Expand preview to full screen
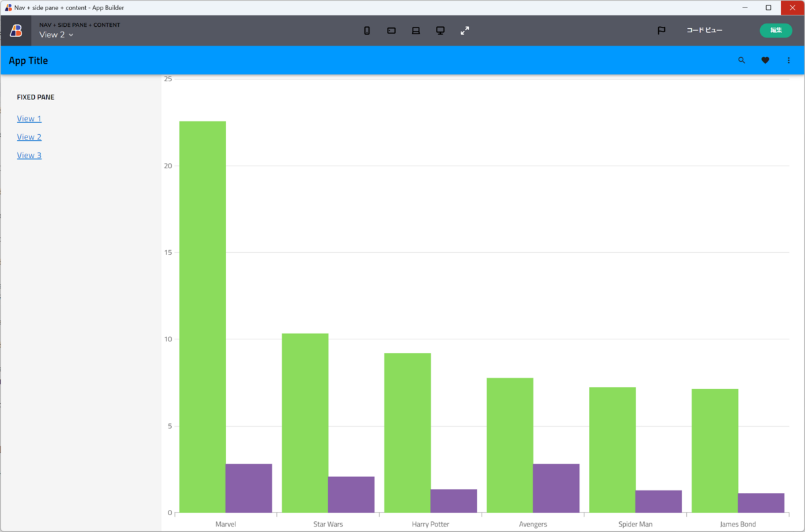The image size is (805, 532). coord(465,30)
